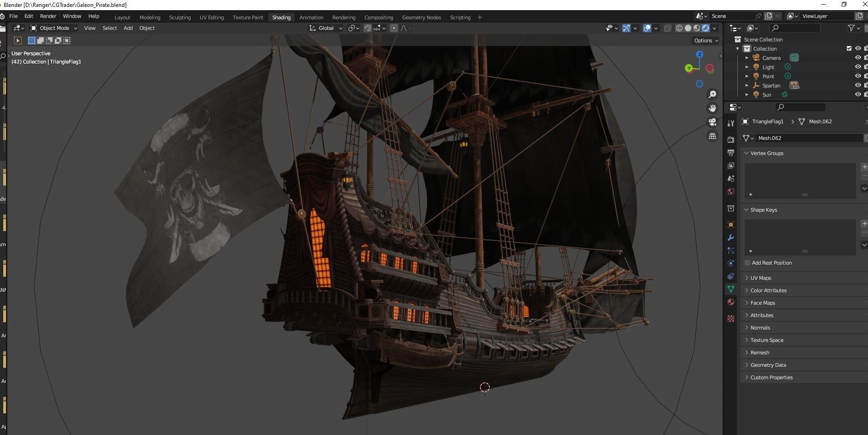
Task: Hide Point object with eye icon
Action: click(858, 76)
